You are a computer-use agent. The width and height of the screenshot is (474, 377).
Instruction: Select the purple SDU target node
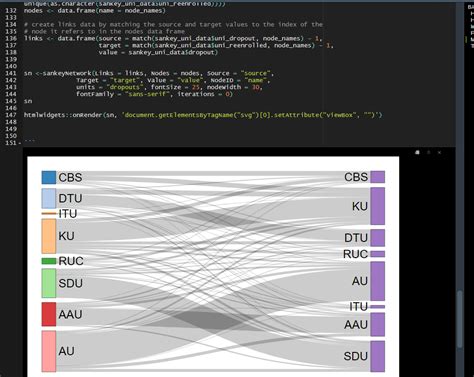378,356
